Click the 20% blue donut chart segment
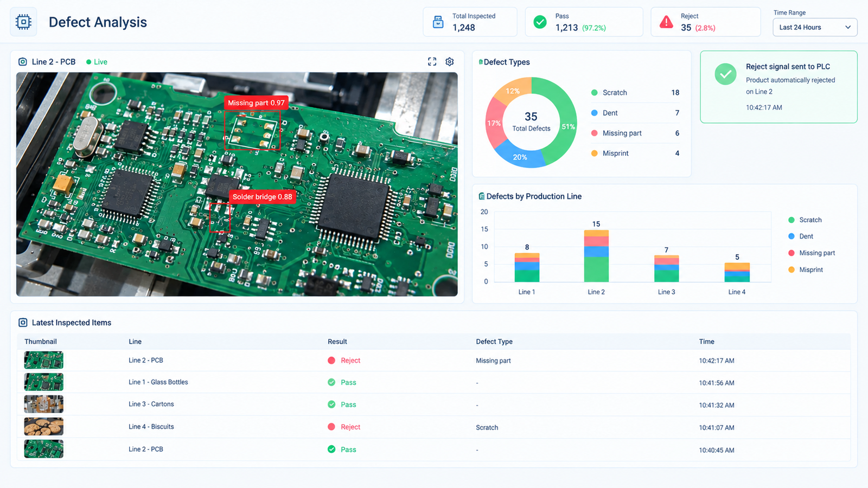Image resolution: width=868 pixels, height=488 pixels. pos(520,157)
